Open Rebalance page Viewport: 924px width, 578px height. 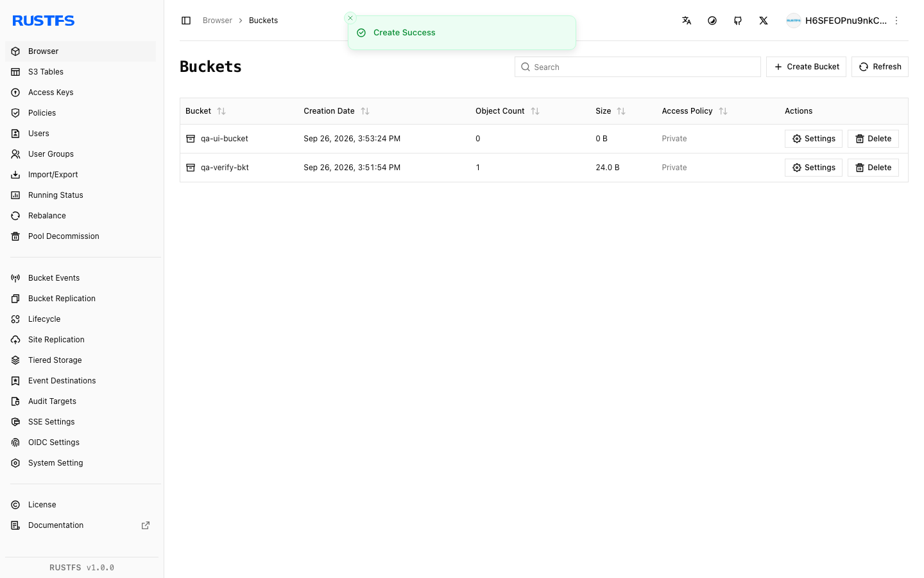click(80, 216)
